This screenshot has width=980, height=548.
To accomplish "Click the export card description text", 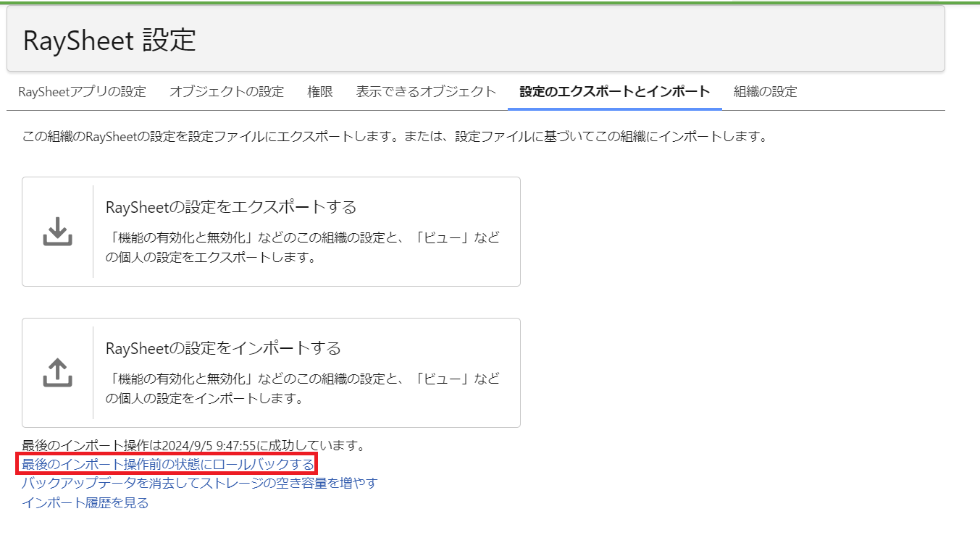I will point(303,248).
